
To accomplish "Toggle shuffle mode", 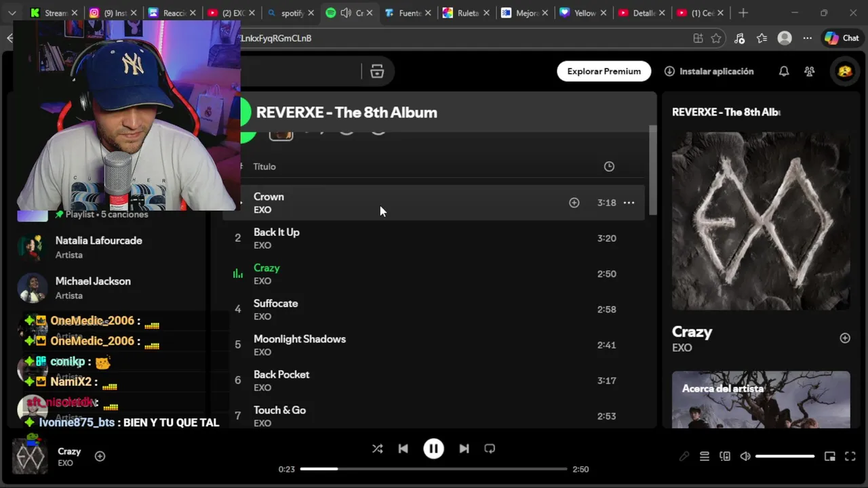I will (377, 449).
